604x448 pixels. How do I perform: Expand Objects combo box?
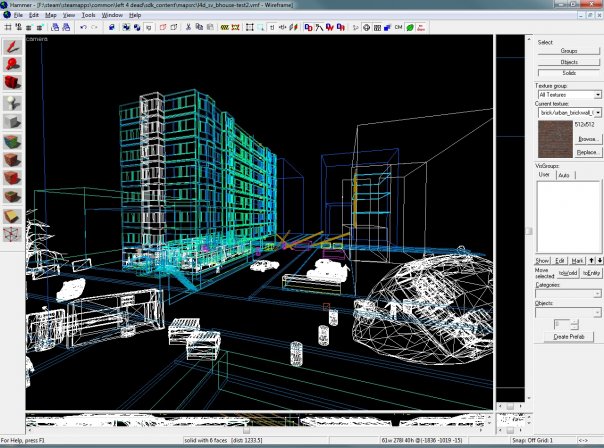pos(568,312)
